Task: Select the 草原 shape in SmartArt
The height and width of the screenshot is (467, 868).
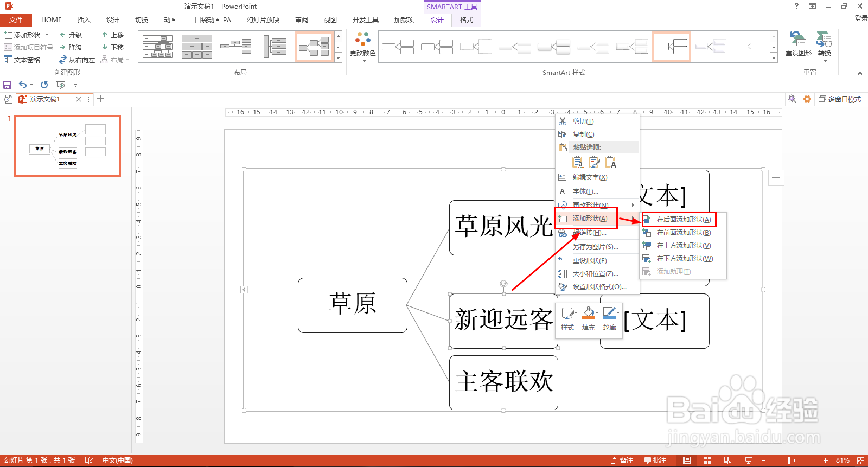Action: point(353,305)
